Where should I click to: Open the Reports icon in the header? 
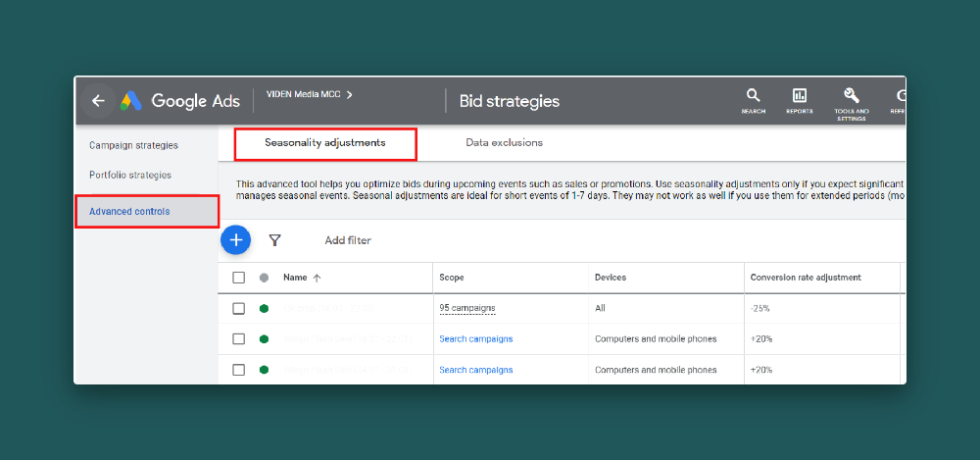click(x=800, y=101)
